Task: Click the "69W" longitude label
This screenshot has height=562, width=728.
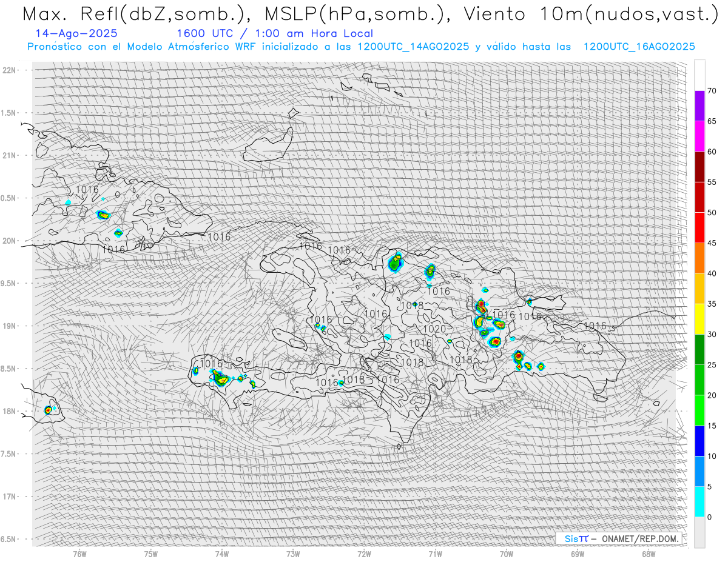Action: coord(578,554)
